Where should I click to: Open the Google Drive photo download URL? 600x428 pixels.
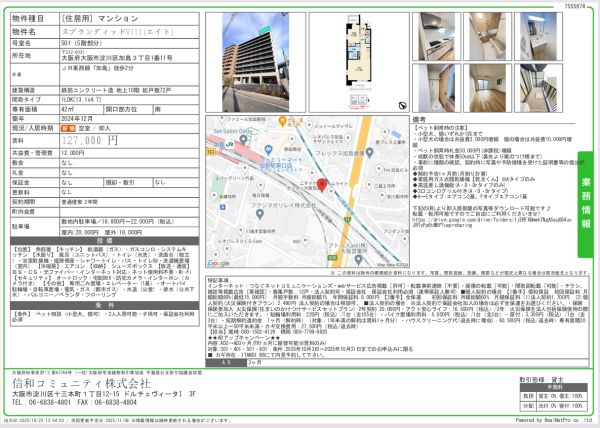[492, 223]
